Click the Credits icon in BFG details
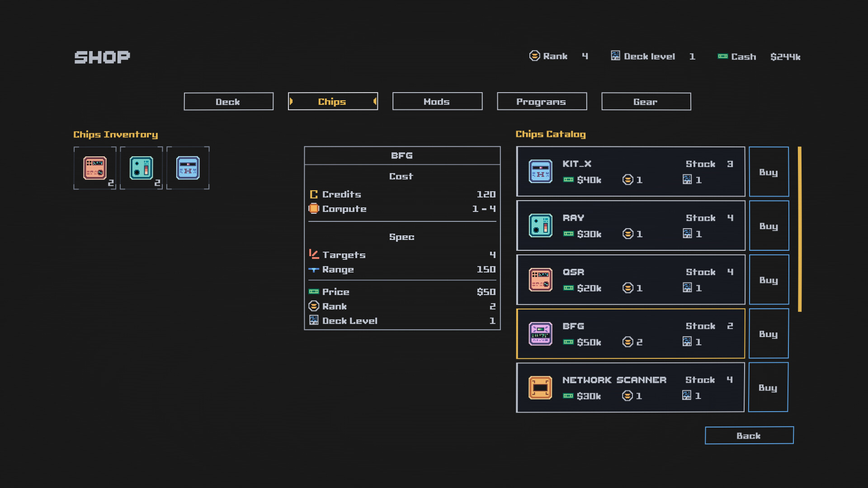This screenshot has height=488, width=868. pyautogui.click(x=314, y=194)
